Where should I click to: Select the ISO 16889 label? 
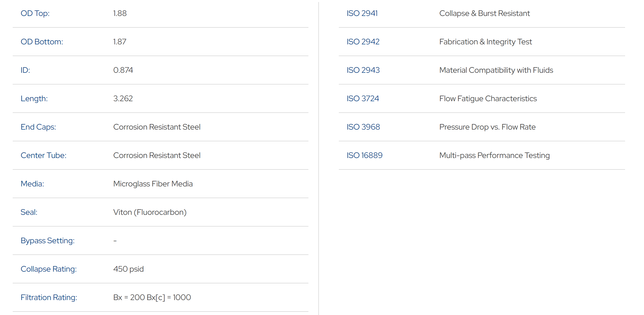364,155
